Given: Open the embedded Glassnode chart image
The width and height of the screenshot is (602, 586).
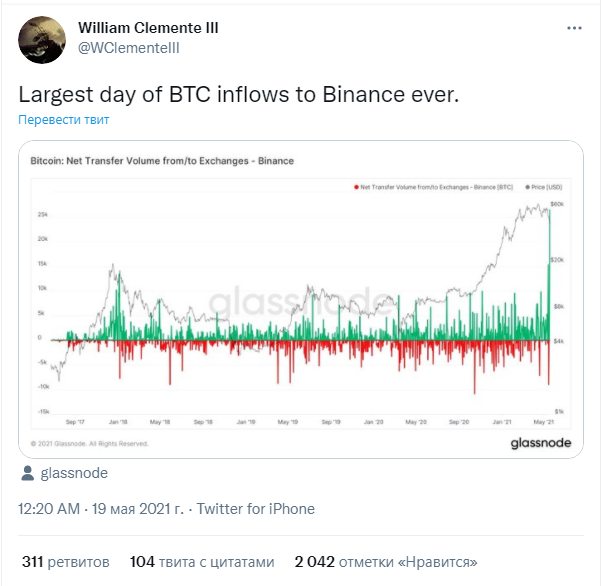Looking at the screenshot, I should pos(301,299).
